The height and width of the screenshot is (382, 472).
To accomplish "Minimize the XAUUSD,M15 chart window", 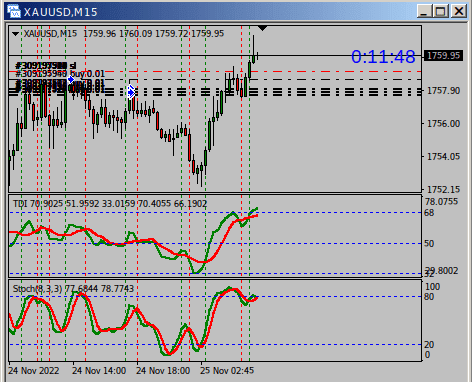I will (x=424, y=11).
